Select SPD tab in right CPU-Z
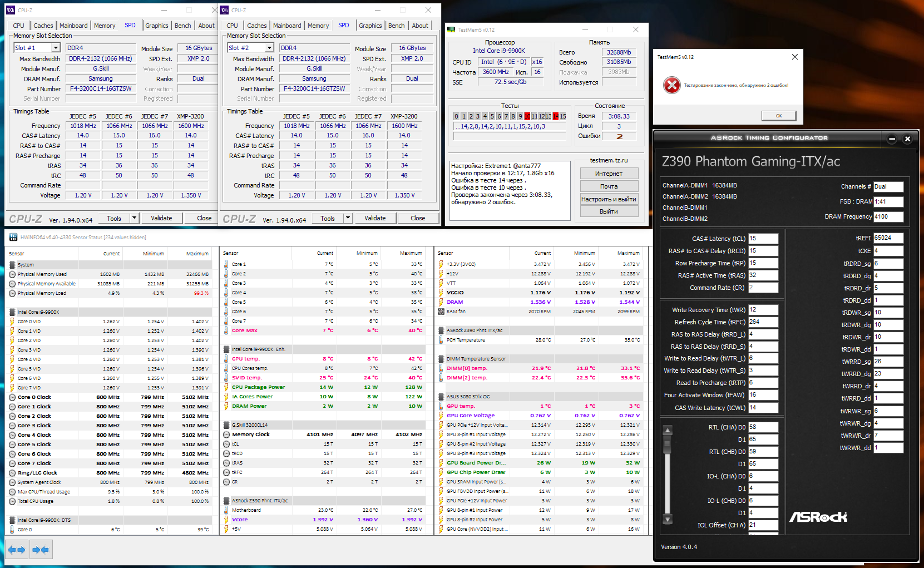This screenshot has width=924, height=568. (344, 25)
